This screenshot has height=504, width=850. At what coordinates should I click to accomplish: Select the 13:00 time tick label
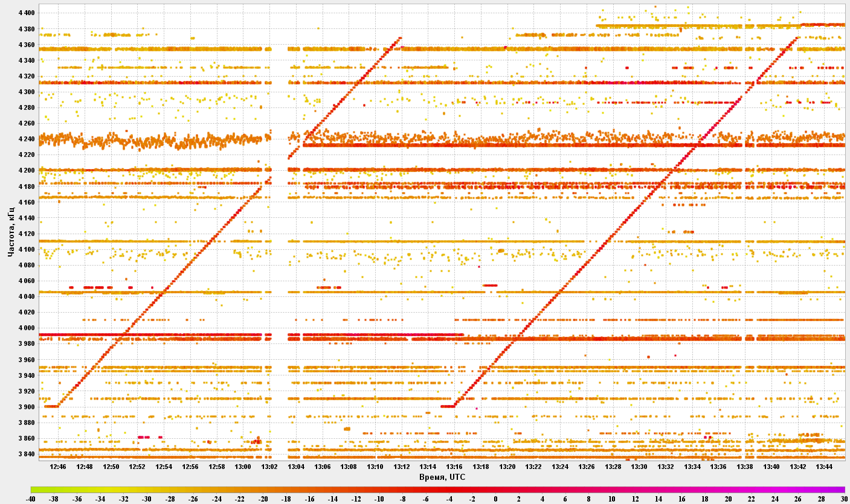(242, 467)
